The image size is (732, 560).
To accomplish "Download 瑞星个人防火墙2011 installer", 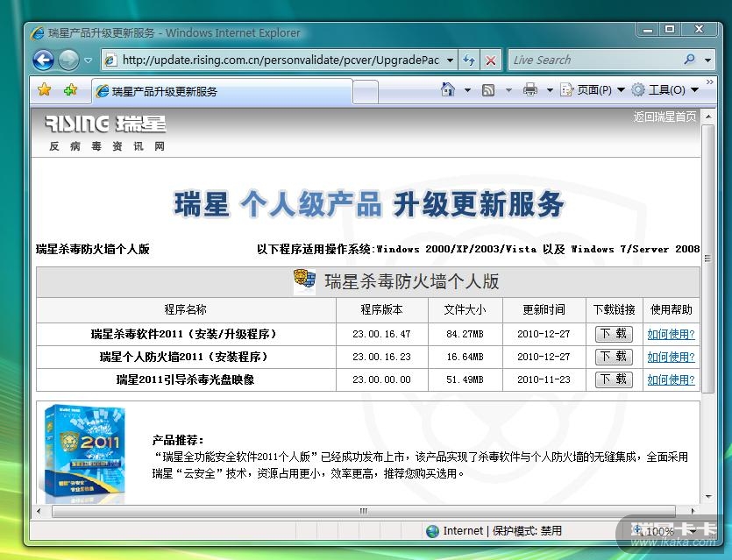I will tap(614, 357).
